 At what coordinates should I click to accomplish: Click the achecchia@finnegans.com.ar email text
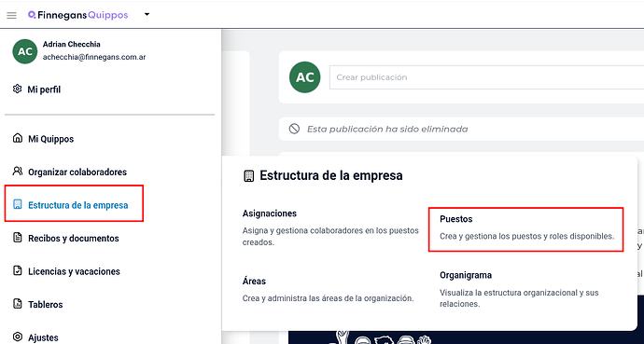94,57
